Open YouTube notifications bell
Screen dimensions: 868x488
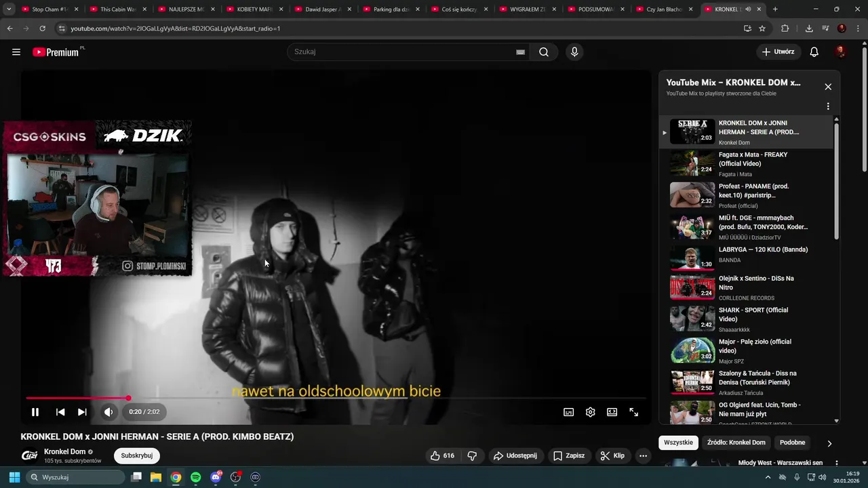click(814, 52)
